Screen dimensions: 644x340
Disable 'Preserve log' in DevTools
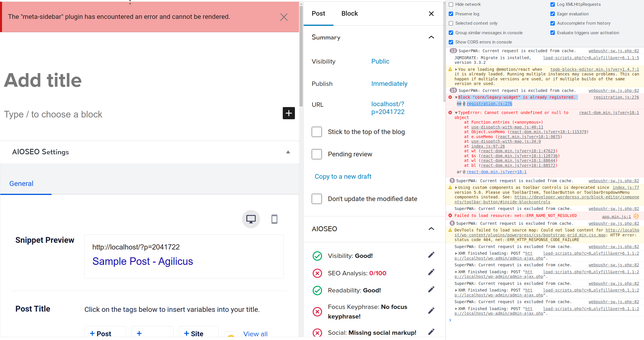pyautogui.click(x=451, y=14)
